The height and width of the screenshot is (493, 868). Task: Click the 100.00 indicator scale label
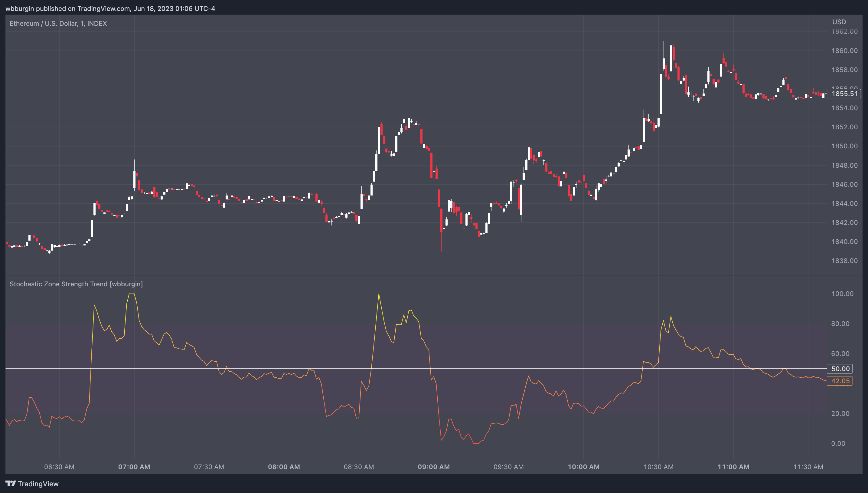(842, 294)
